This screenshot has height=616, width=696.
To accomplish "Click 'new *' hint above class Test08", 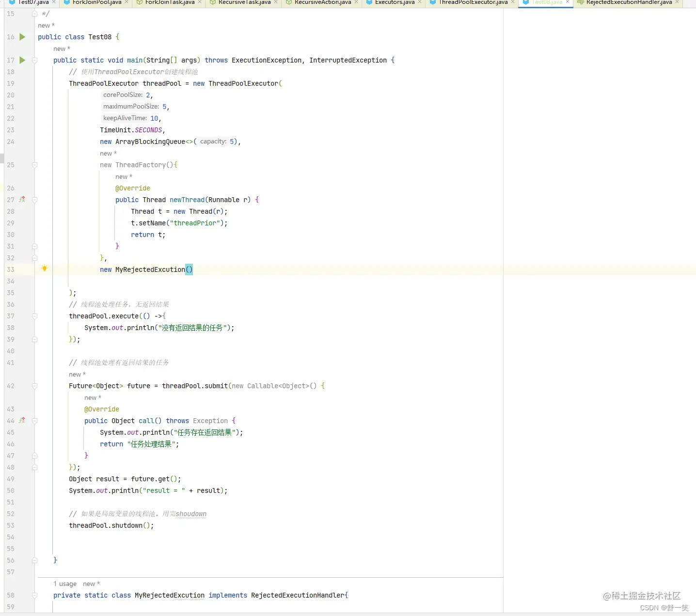I will (46, 25).
